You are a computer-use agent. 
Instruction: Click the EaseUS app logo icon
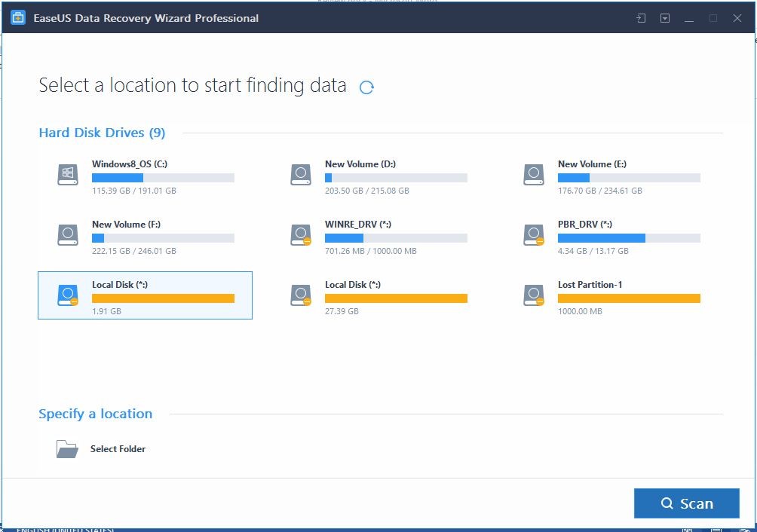18,18
